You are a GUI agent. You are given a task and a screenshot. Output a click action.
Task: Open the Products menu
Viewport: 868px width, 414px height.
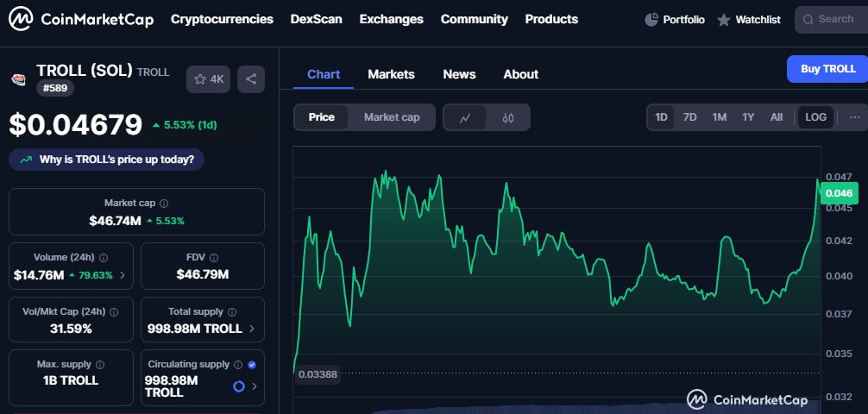551,19
